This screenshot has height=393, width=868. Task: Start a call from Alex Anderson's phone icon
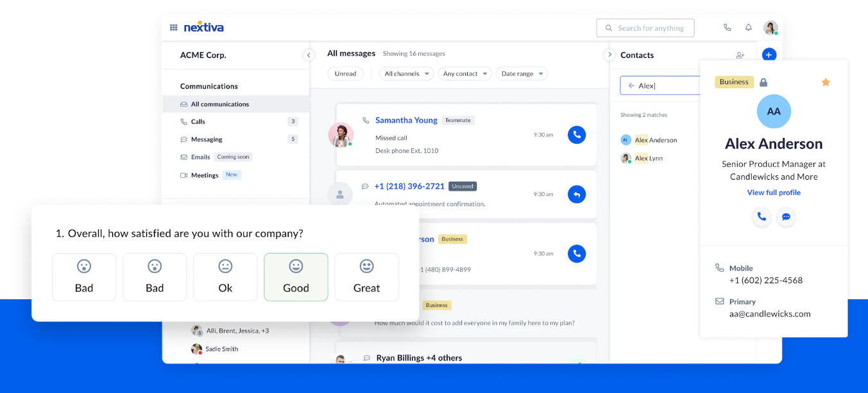762,217
